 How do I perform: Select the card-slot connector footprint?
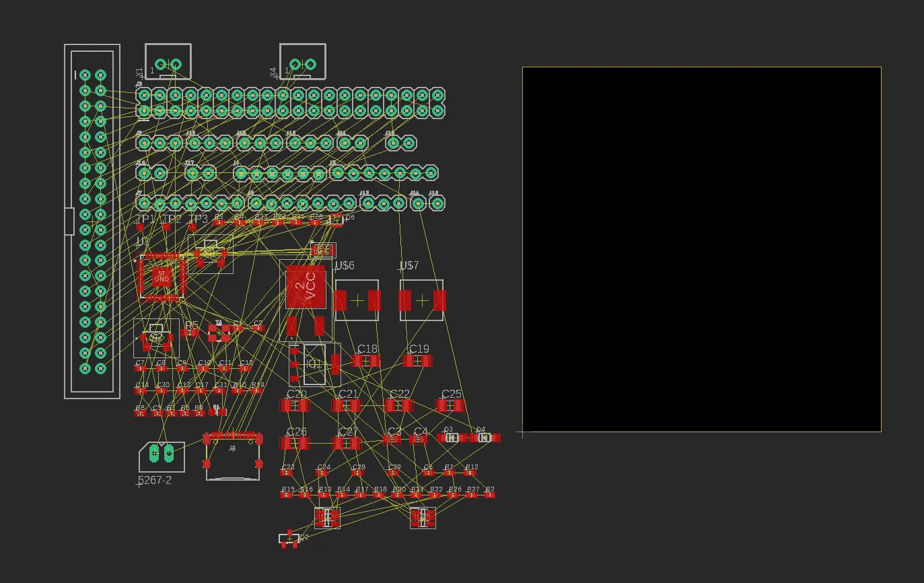[x=233, y=456]
